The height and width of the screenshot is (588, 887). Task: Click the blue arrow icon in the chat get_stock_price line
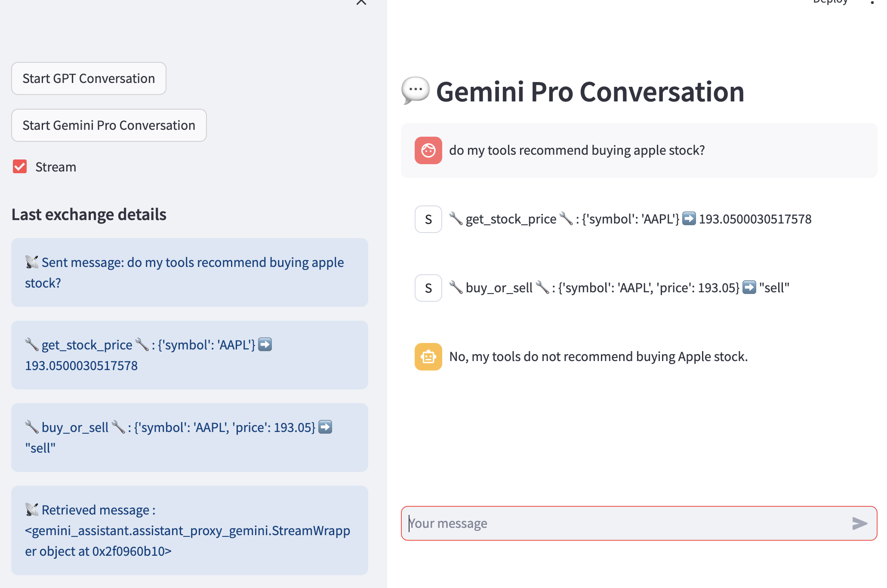tap(689, 219)
